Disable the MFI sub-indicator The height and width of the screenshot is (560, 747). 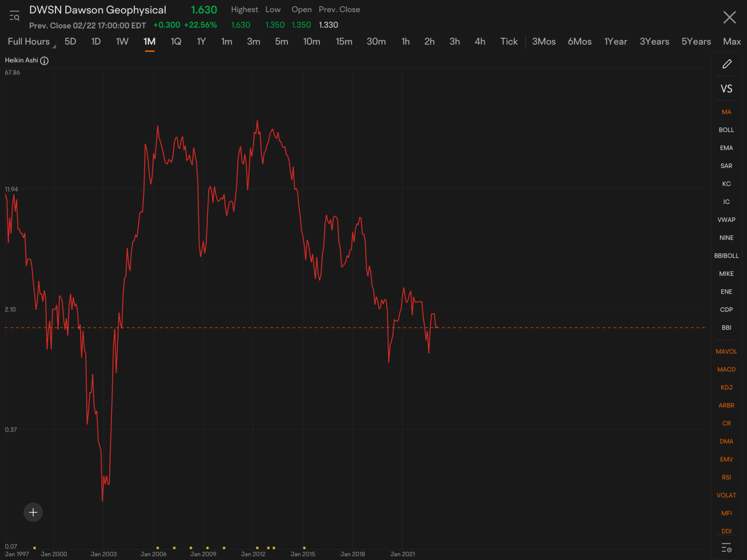click(726, 513)
